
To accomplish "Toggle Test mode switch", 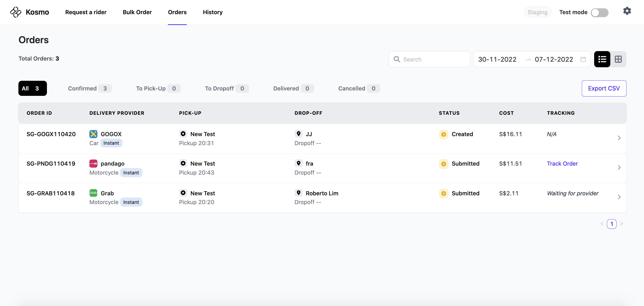I will coord(599,13).
